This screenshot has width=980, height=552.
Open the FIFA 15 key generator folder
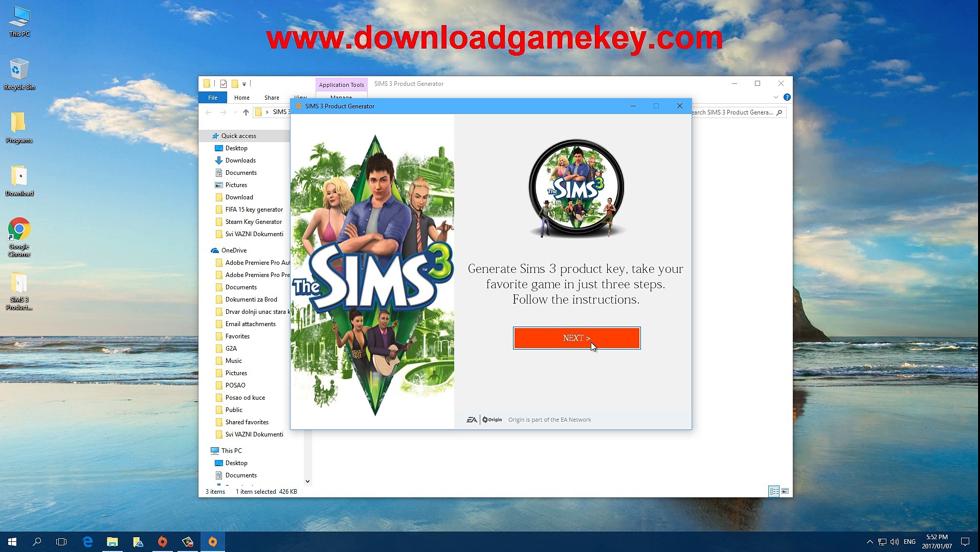[x=254, y=210]
